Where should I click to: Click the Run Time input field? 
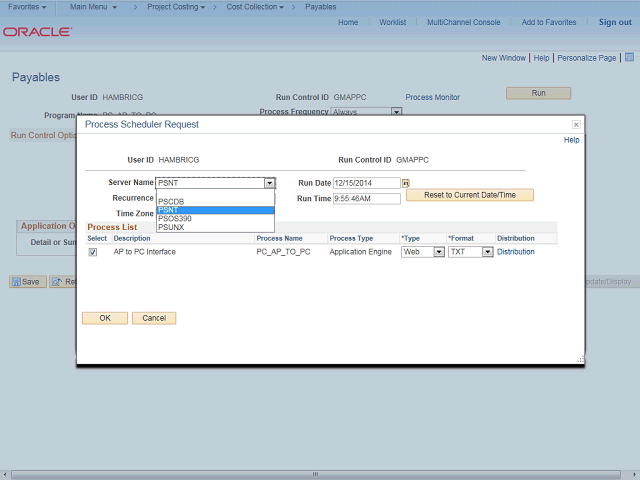click(x=366, y=199)
